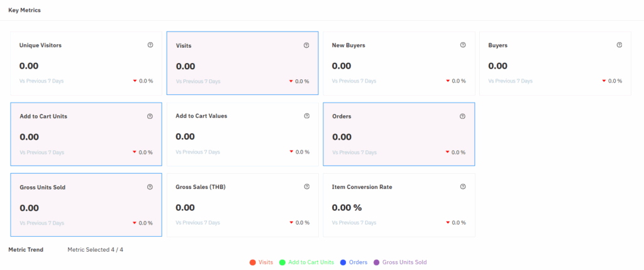Deselect the Add to Cart Units card
The width and height of the screenshot is (644, 270).
click(86, 135)
